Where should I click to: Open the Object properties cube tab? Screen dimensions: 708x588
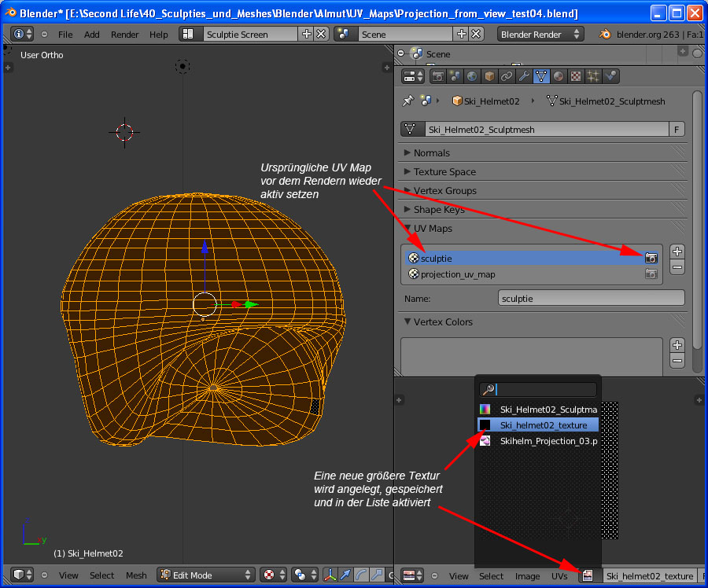click(489, 76)
